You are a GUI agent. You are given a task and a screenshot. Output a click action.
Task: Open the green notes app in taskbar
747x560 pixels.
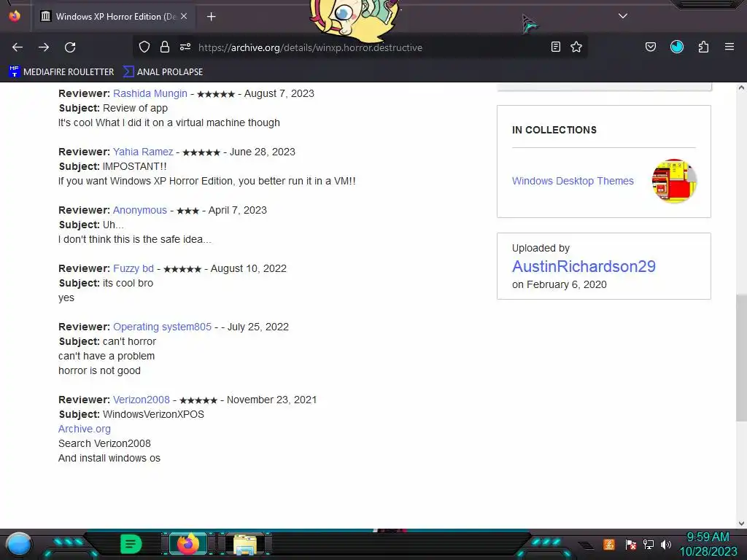(x=131, y=544)
